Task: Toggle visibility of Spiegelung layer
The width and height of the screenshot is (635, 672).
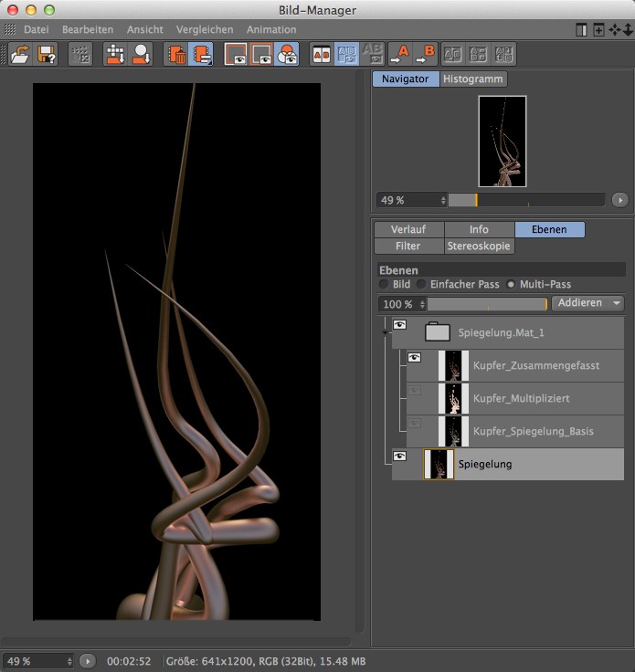Action: click(399, 456)
